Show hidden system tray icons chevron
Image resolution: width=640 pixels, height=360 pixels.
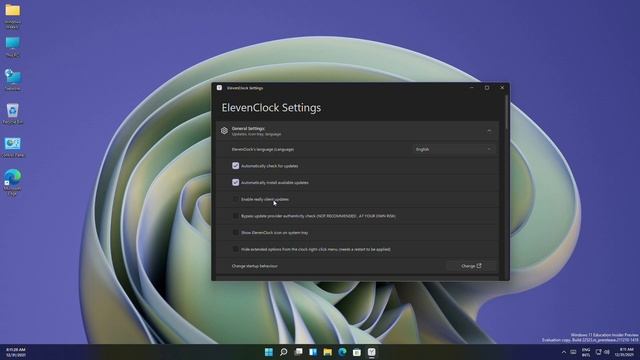click(x=564, y=352)
